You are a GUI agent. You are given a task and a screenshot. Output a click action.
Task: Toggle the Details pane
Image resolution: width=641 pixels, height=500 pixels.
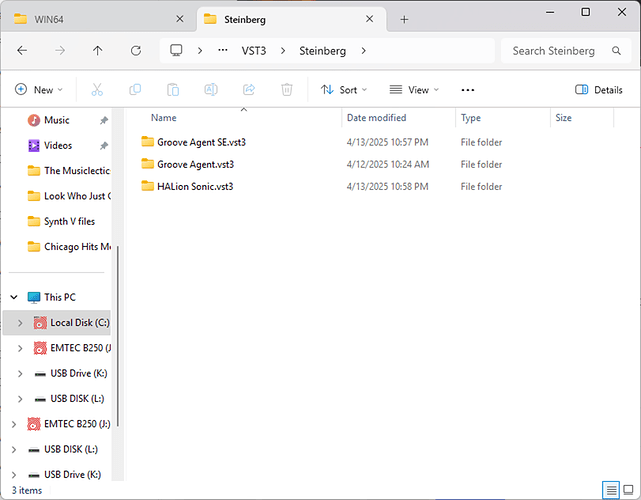click(599, 90)
